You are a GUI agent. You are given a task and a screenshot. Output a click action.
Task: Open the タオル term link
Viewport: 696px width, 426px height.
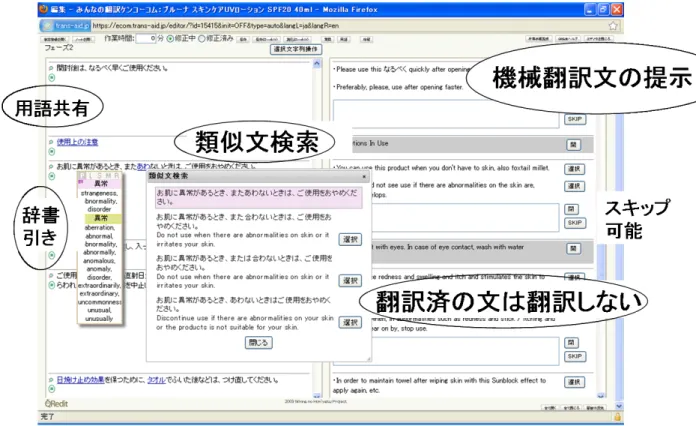[156, 380]
